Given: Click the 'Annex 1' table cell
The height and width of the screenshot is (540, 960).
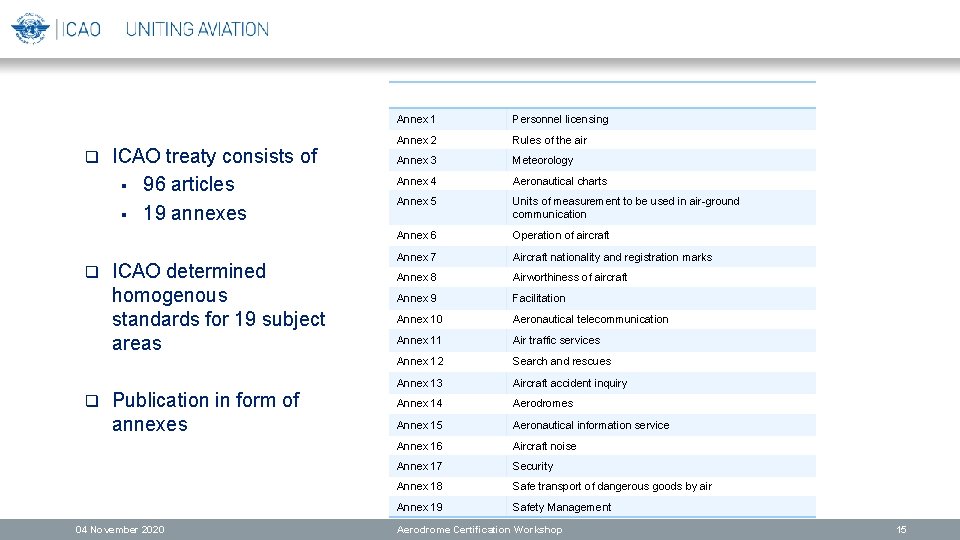Looking at the screenshot, I should tap(448, 119).
